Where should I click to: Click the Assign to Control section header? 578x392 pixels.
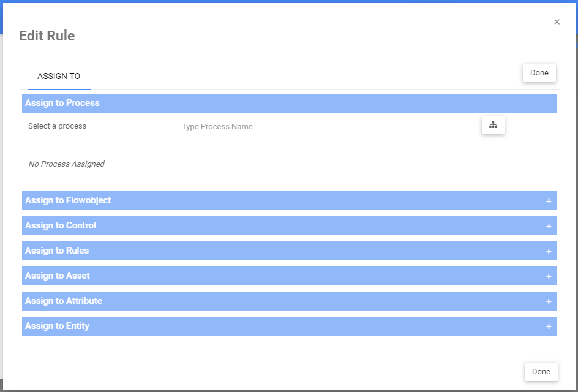tap(61, 225)
